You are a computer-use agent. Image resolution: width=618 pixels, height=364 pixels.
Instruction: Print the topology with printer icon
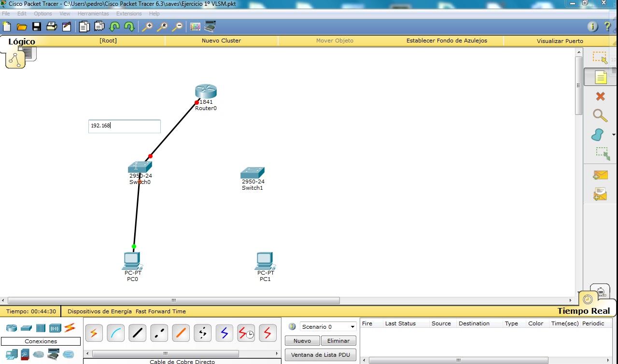pos(51,27)
